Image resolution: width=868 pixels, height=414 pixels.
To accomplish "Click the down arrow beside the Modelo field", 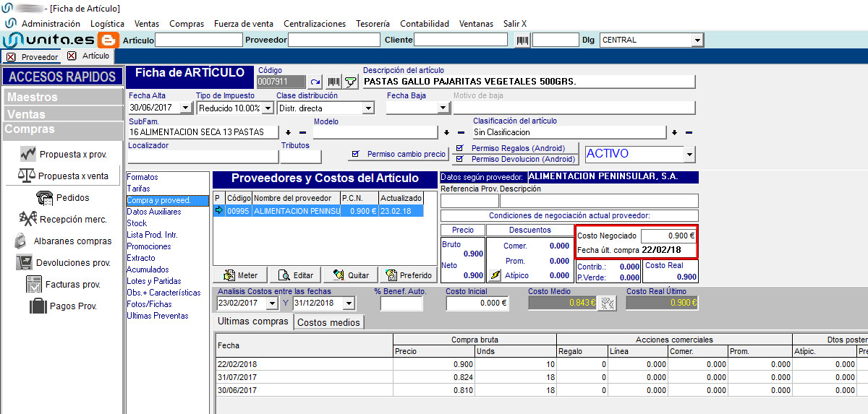I will point(447,133).
